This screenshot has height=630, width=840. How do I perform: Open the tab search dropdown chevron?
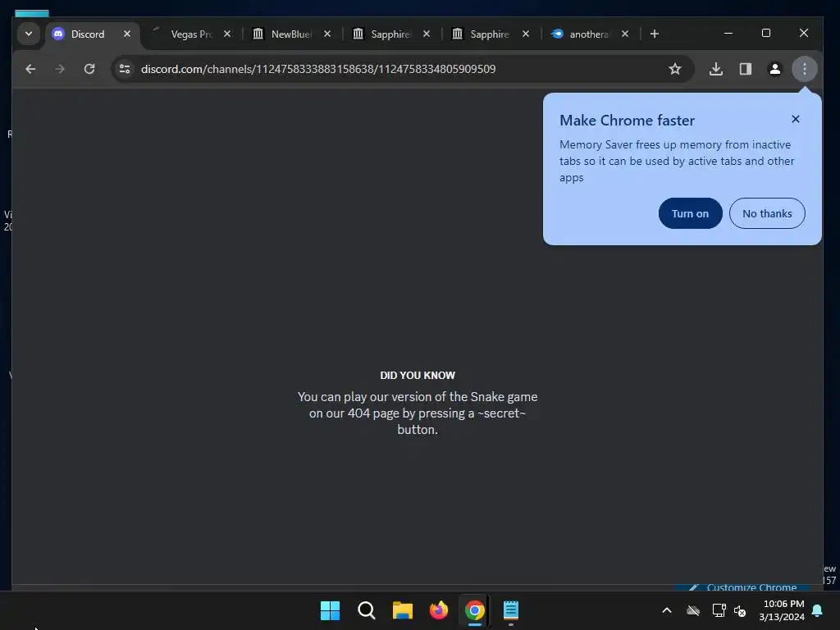(x=29, y=34)
